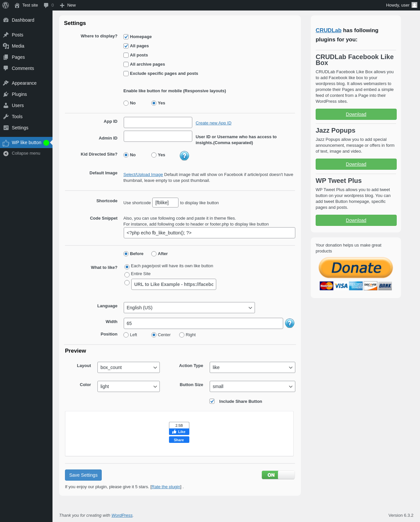Click the fblike shortcode field

point(165,203)
